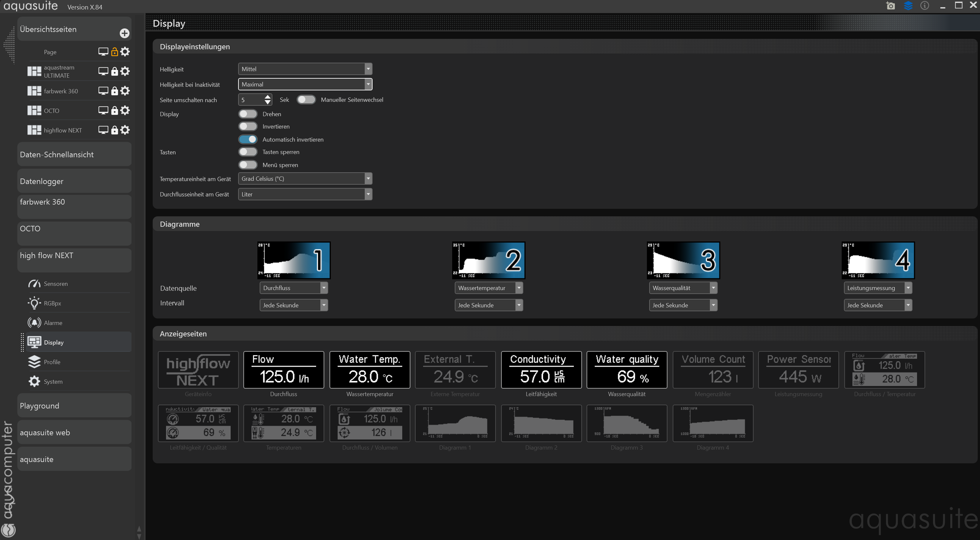Click the monitor icon next to OCTO
980x540 pixels.
103,110
